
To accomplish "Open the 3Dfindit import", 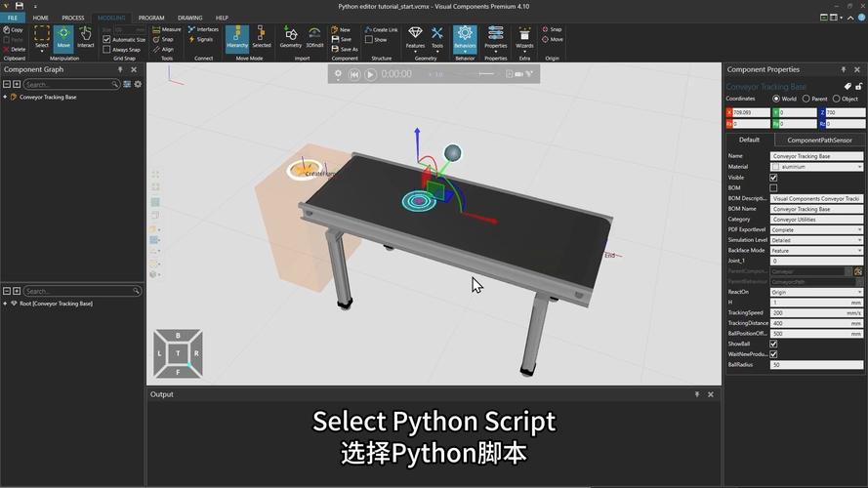I will tap(314, 38).
